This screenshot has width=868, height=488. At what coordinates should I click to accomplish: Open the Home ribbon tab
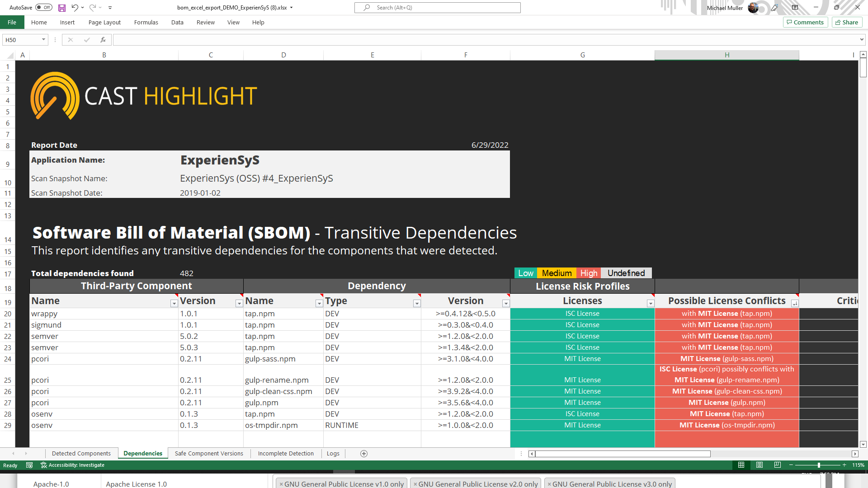pyautogui.click(x=39, y=22)
